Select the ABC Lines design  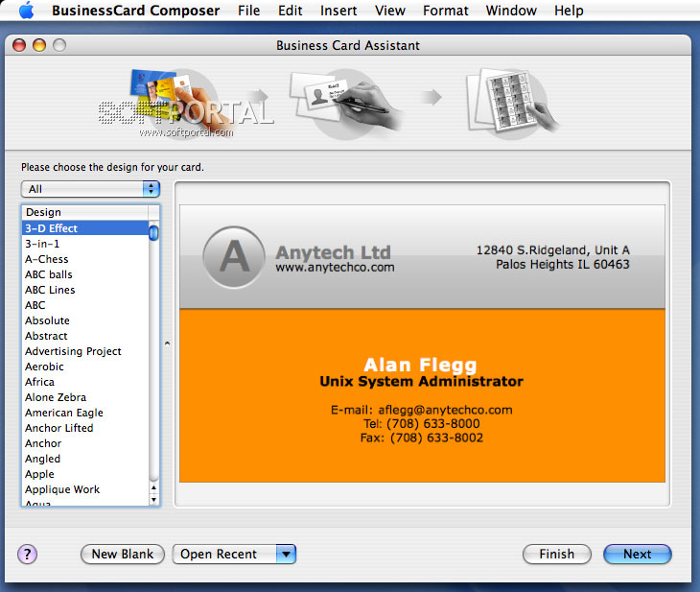[x=85, y=290]
